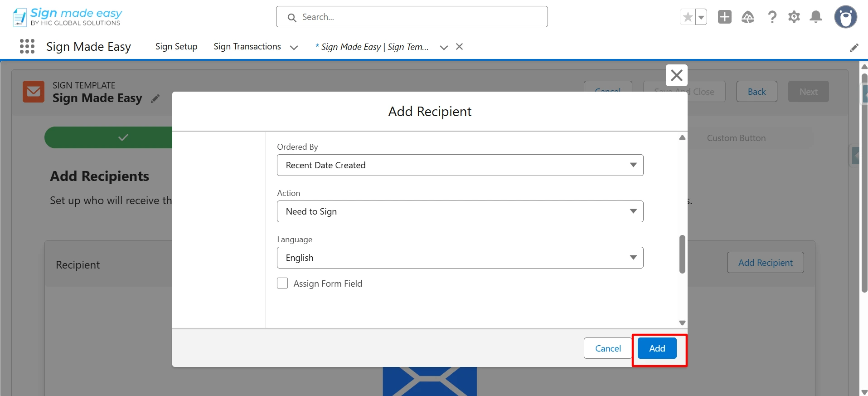Image resolution: width=868 pixels, height=396 pixels.
Task: Expand the Sign Template tab chevron menu
Action: coord(444,47)
